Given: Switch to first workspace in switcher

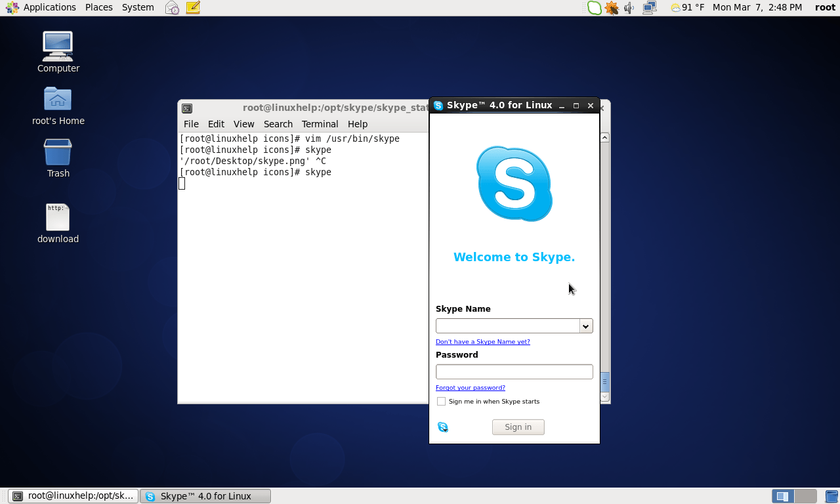Looking at the screenshot, I should tap(783, 496).
